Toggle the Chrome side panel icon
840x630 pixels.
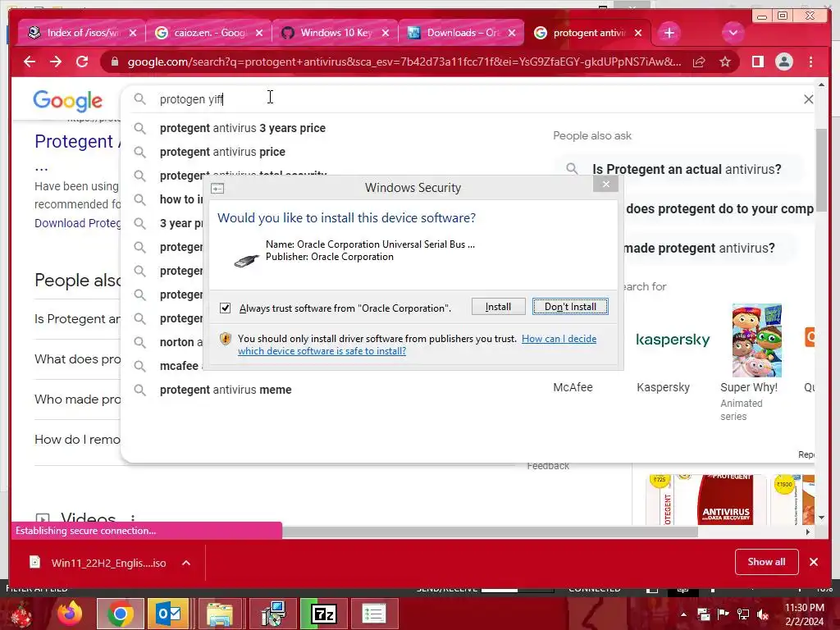point(757,62)
